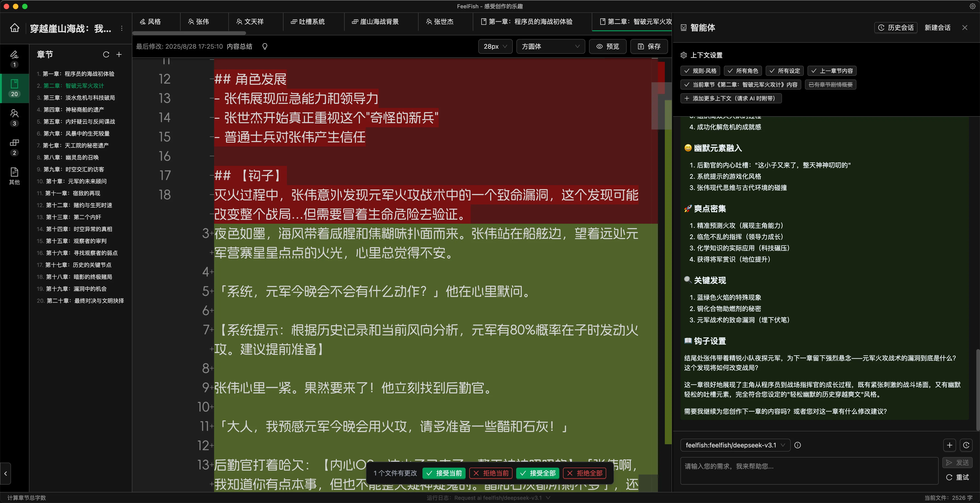Click the 历史会话 button
Screen dimensions: 980x503
tap(895, 27)
